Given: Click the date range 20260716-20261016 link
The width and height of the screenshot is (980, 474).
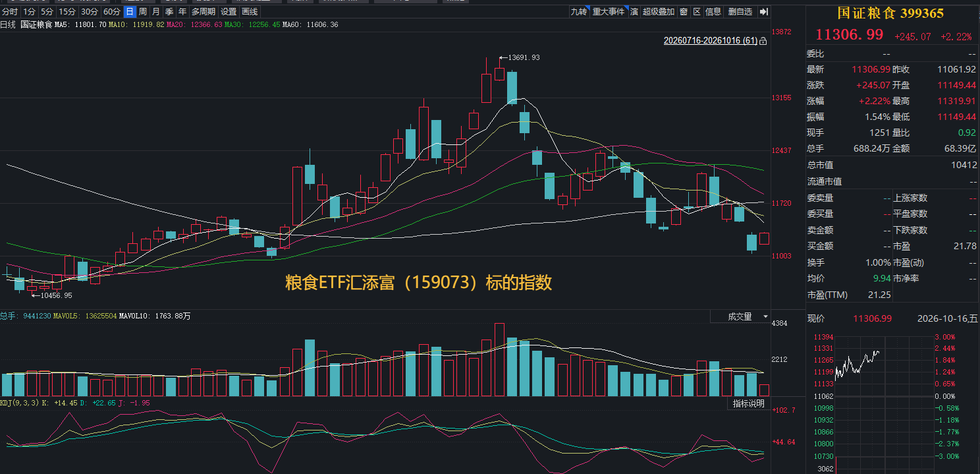Looking at the screenshot, I should [x=711, y=41].
